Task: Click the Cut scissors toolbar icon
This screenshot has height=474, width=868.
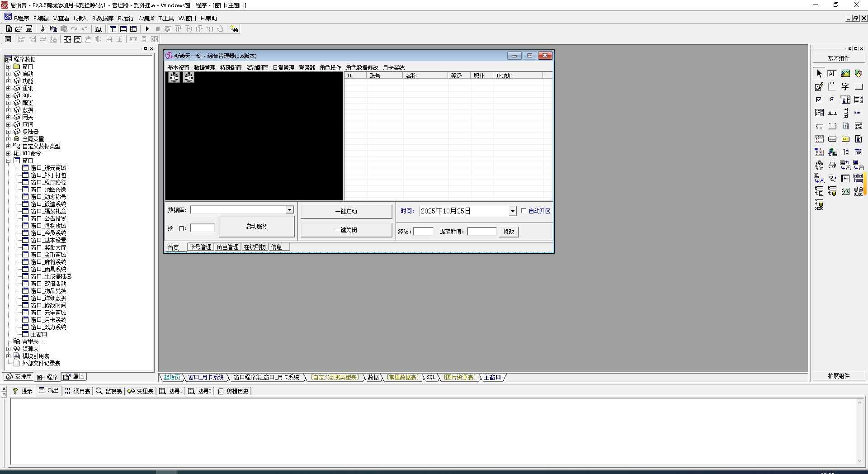Action: click(x=43, y=29)
